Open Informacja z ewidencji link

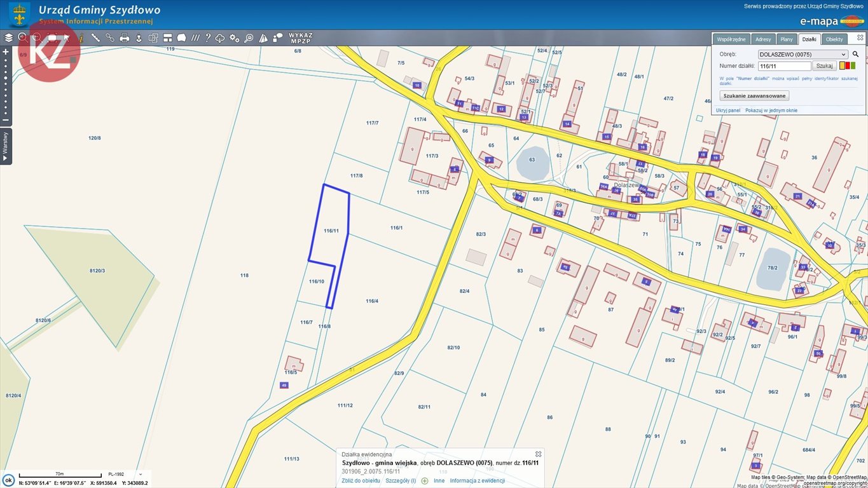[478, 481]
